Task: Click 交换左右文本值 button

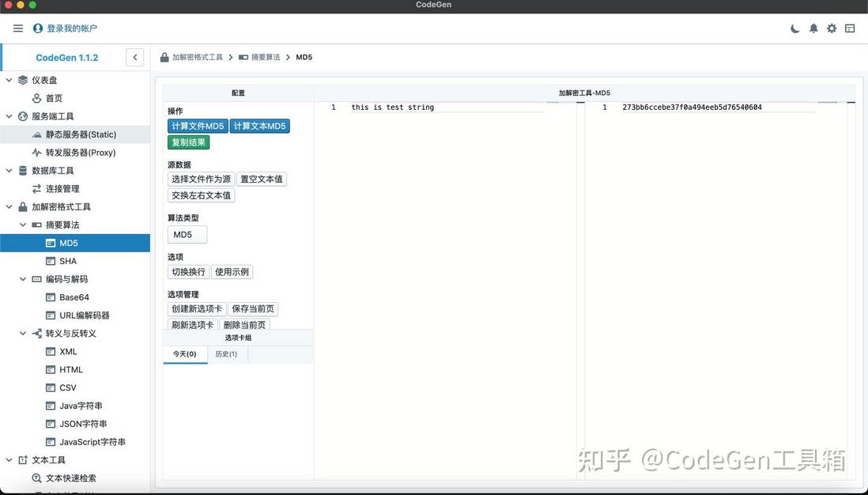Action: tap(201, 195)
